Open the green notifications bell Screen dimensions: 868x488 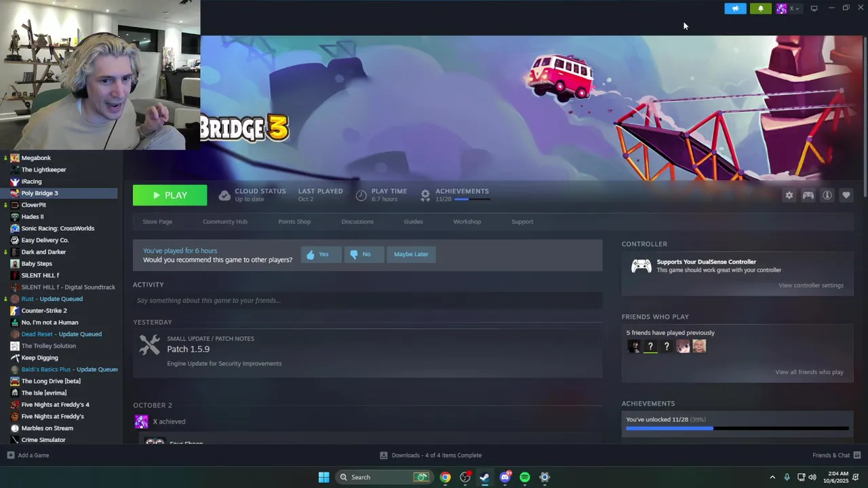tap(761, 8)
